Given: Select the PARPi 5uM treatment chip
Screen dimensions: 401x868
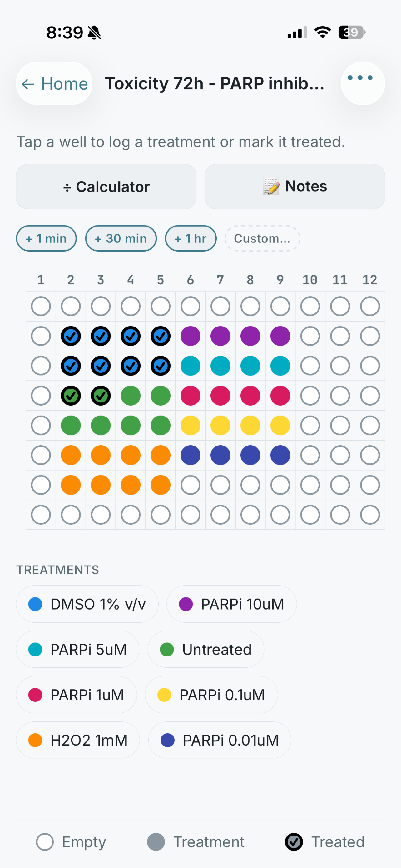Looking at the screenshot, I should click(x=77, y=649).
